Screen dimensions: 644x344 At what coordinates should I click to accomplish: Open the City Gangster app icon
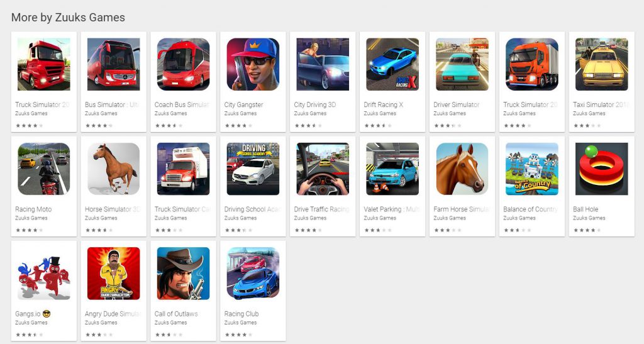[253, 64]
